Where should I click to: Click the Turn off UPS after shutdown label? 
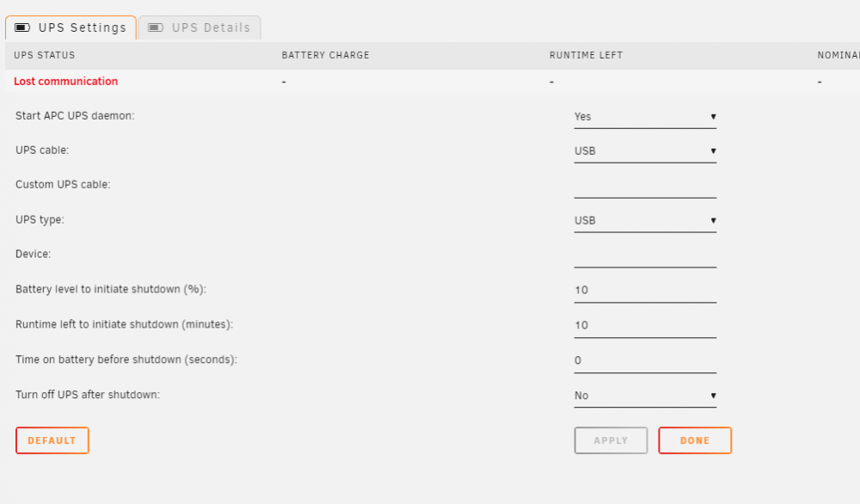[x=88, y=394]
